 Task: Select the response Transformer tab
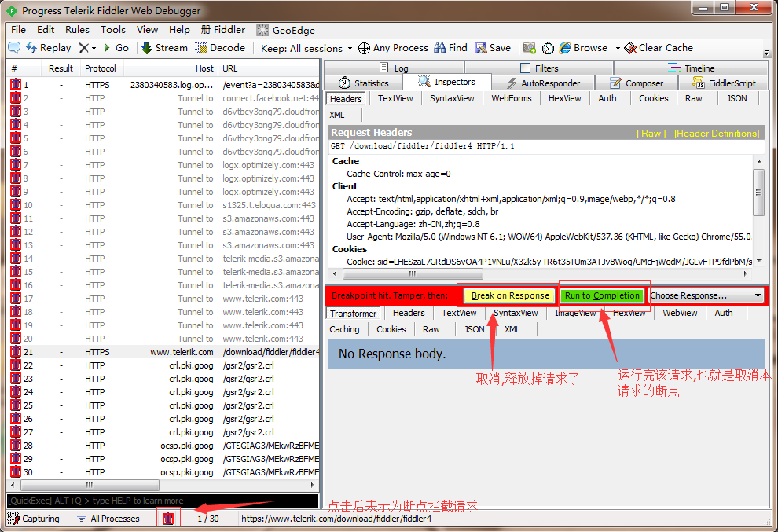click(354, 313)
